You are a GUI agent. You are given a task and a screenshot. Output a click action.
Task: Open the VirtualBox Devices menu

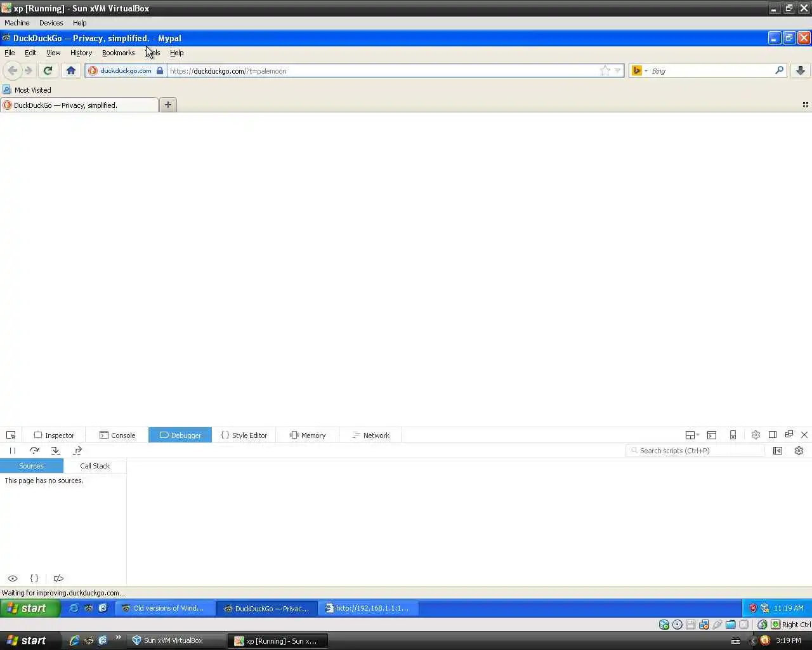coord(51,22)
